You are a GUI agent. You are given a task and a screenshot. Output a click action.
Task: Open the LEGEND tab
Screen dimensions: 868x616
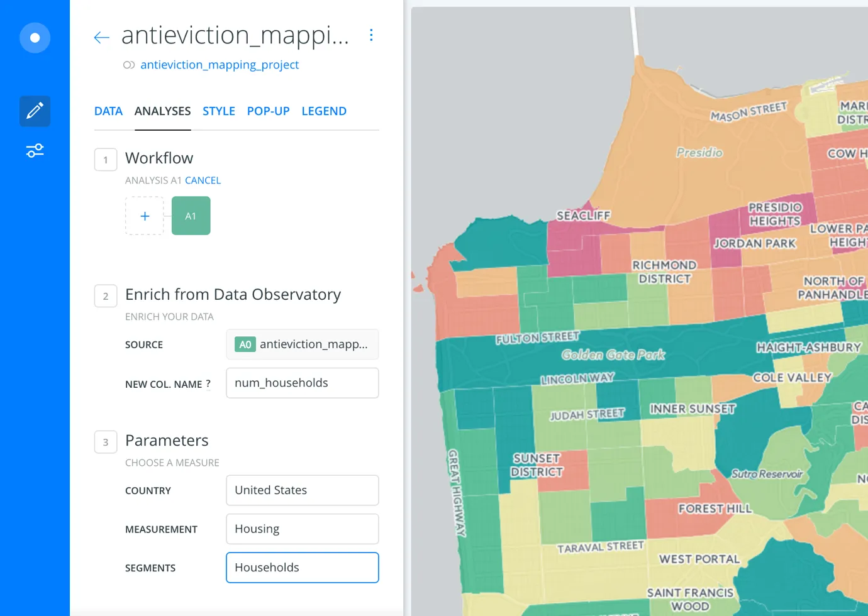[324, 111]
